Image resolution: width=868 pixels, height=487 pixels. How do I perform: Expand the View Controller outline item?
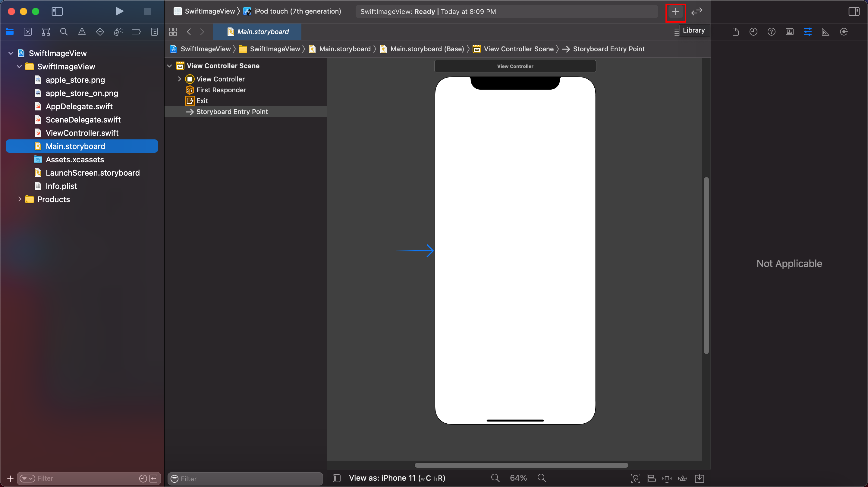pos(180,79)
